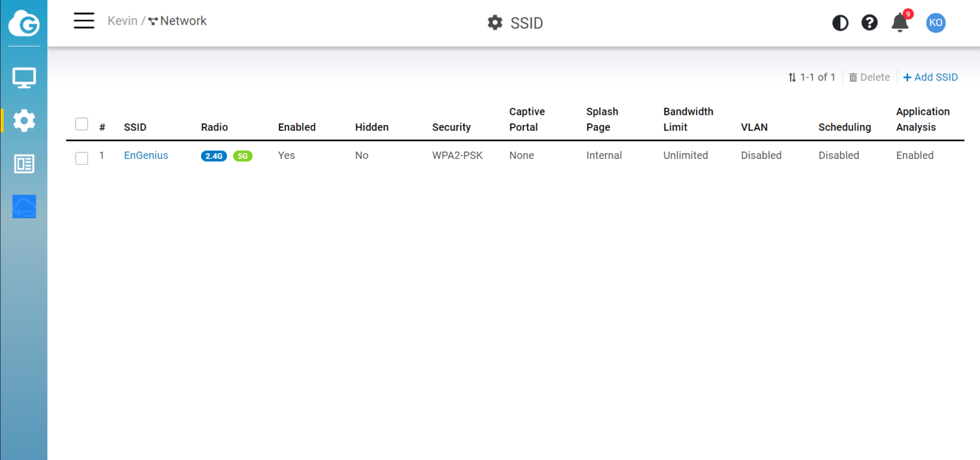Check the select-all header checkbox

pos(82,124)
